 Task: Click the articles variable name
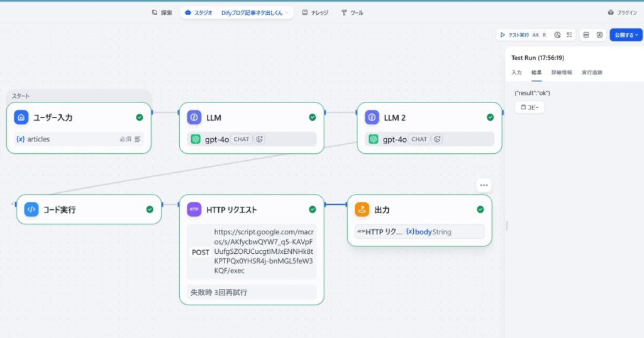[38, 139]
